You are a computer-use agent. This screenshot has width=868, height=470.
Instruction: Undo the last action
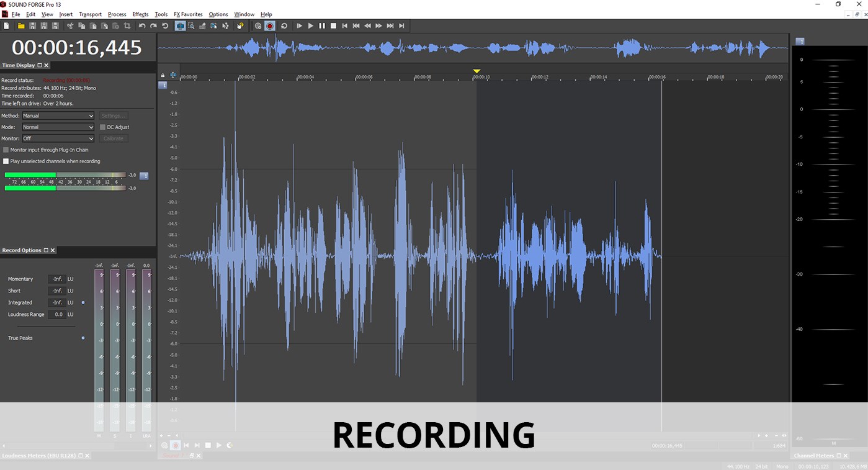(142, 25)
